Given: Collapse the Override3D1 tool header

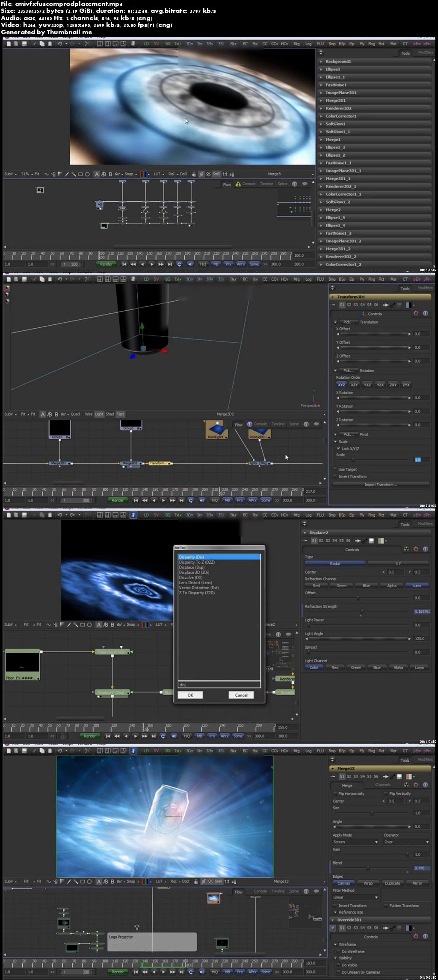Looking at the screenshot, I should tap(332, 920).
